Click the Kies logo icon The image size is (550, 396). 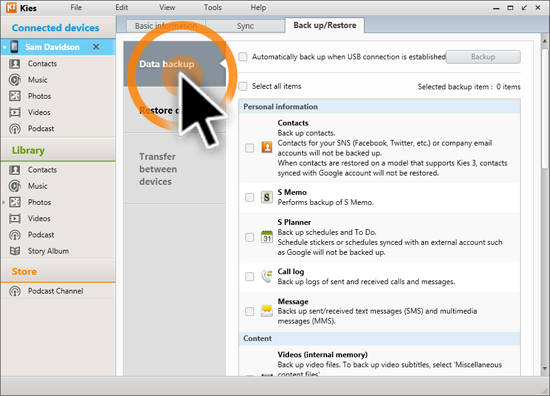11,7
